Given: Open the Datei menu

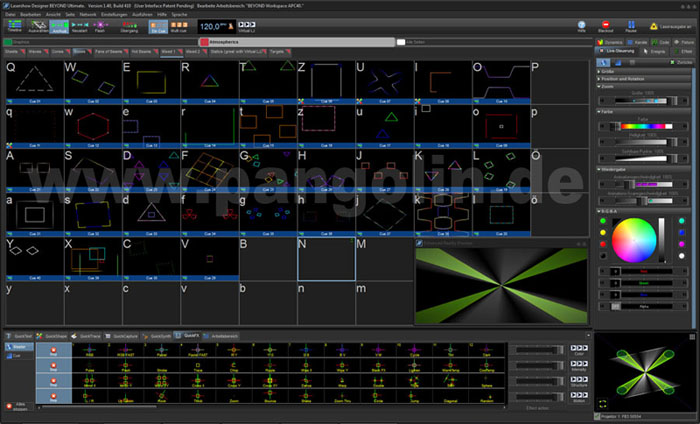Looking at the screenshot, I should pos(10,14).
